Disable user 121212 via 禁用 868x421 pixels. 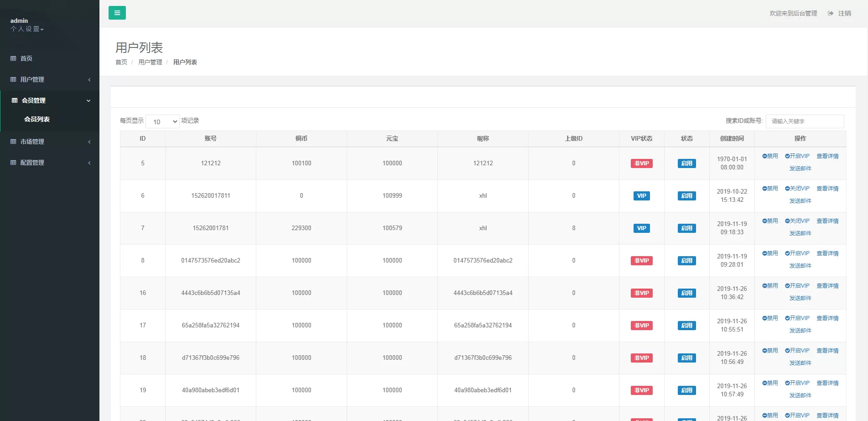[x=770, y=156]
